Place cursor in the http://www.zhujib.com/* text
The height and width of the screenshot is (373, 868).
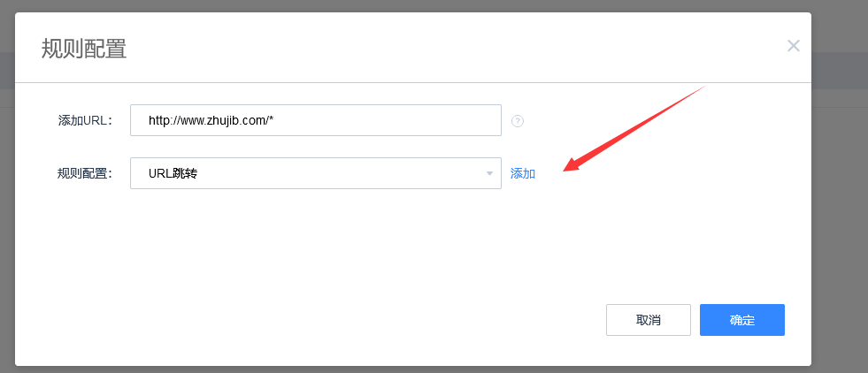(211, 120)
